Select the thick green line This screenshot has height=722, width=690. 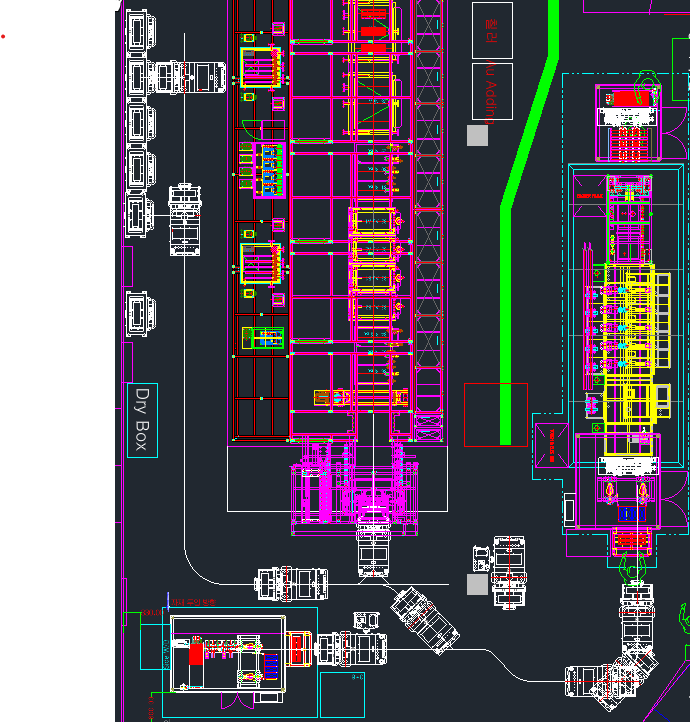pyautogui.click(x=513, y=300)
